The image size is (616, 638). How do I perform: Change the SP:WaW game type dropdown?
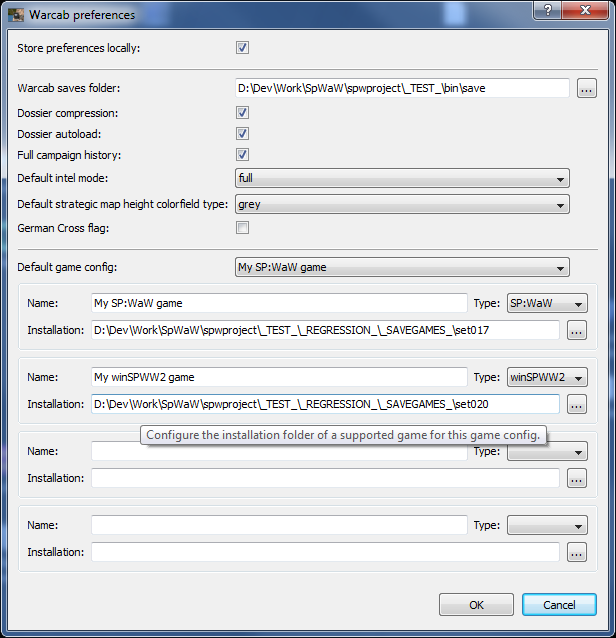coord(547,303)
